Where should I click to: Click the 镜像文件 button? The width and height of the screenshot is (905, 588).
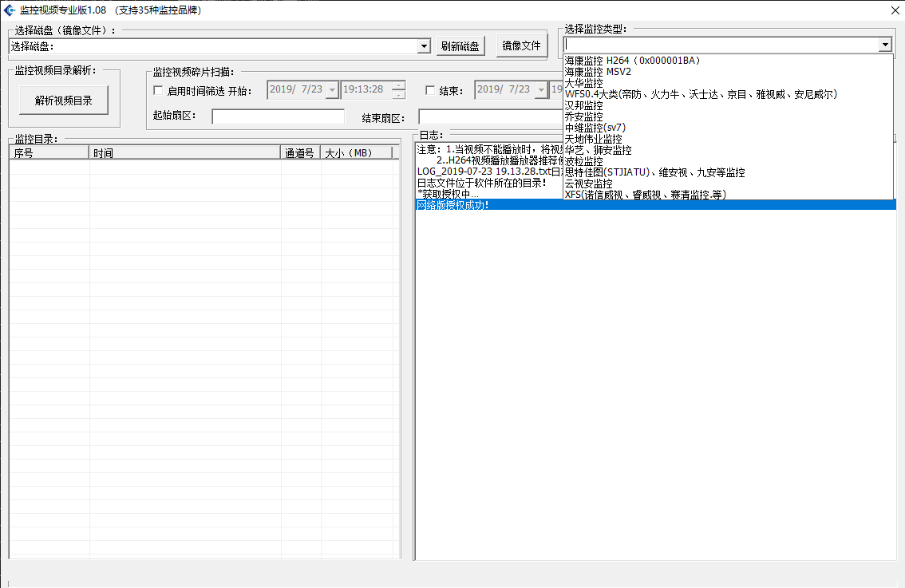click(522, 45)
